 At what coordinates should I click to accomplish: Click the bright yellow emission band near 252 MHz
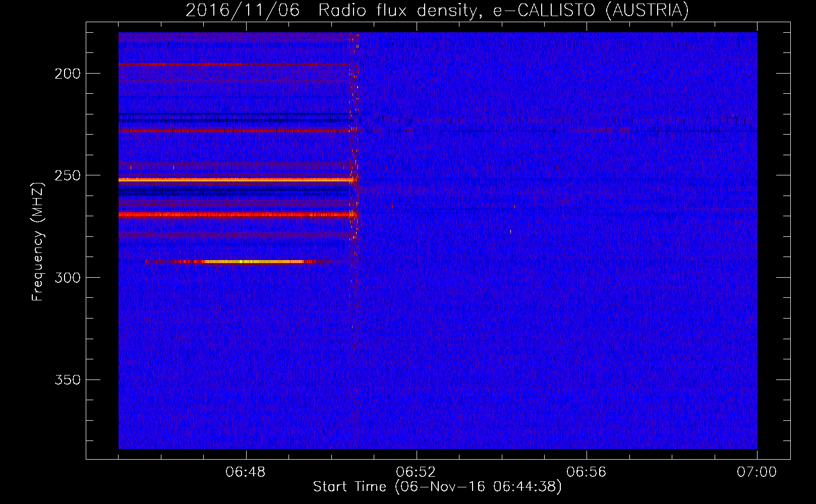pyautogui.click(x=237, y=179)
